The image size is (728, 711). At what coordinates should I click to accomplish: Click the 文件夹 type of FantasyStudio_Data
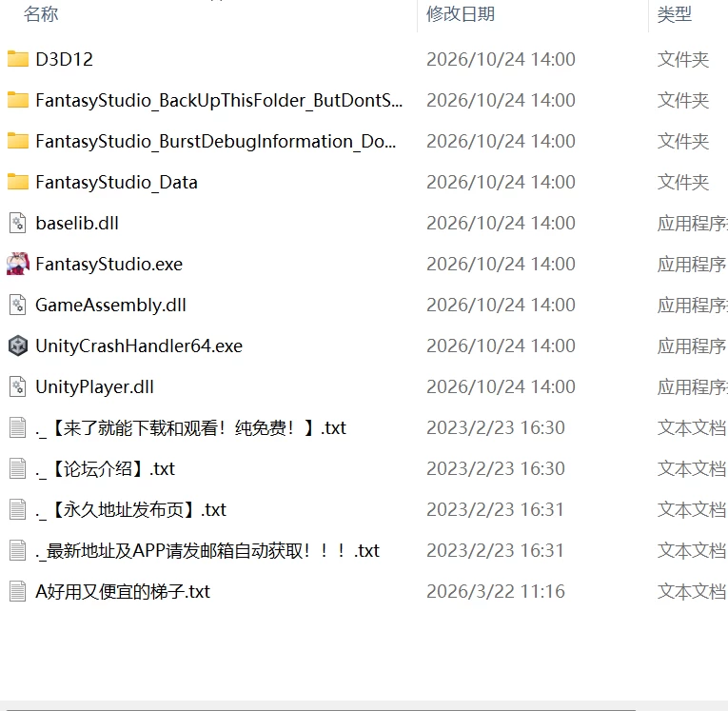coord(683,182)
